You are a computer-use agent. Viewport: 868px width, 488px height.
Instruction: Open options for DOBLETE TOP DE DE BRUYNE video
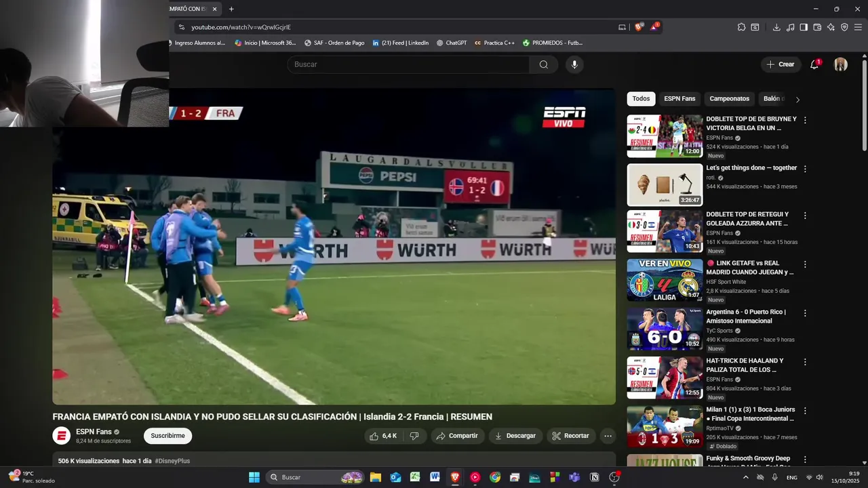pyautogui.click(x=805, y=120)
